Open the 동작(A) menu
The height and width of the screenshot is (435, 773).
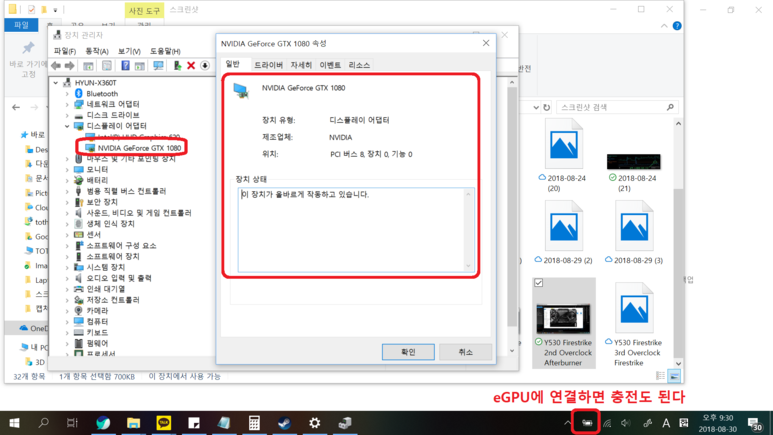[97, 51]
